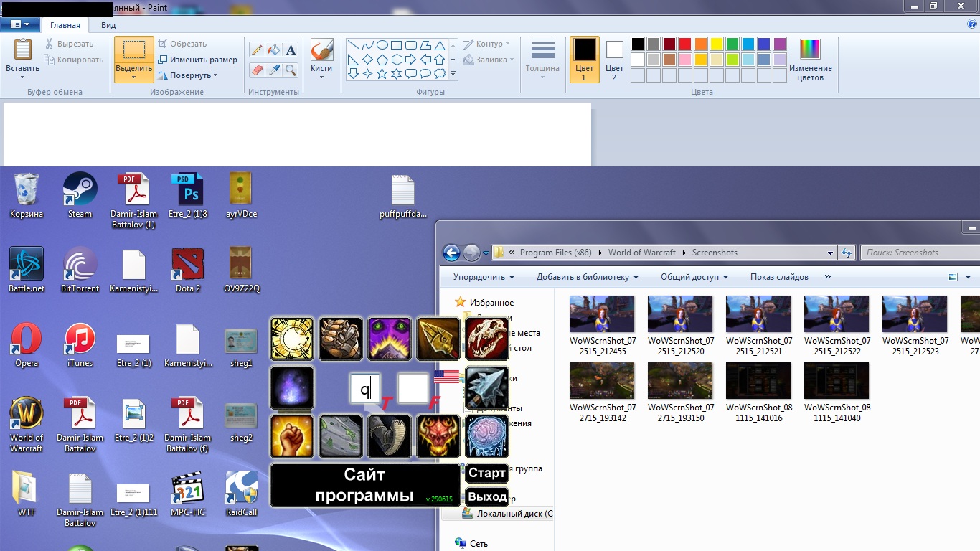Click the glowing sun ability icon
The width and height of the screenshot is (980, 551).
tap(292, 339)
